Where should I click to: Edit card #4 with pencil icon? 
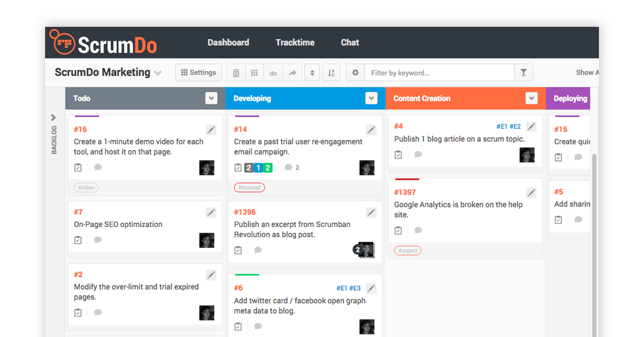pos(531,127)
